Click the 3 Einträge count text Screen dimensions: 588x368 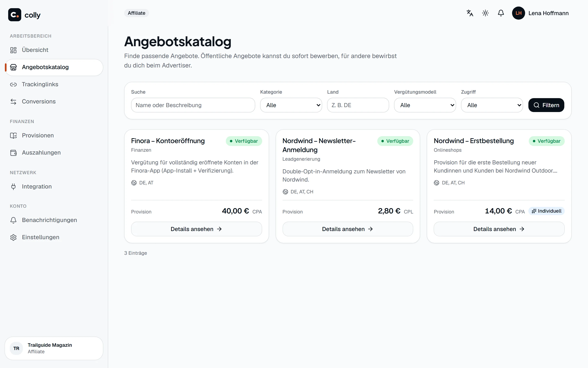coord(136,253)
